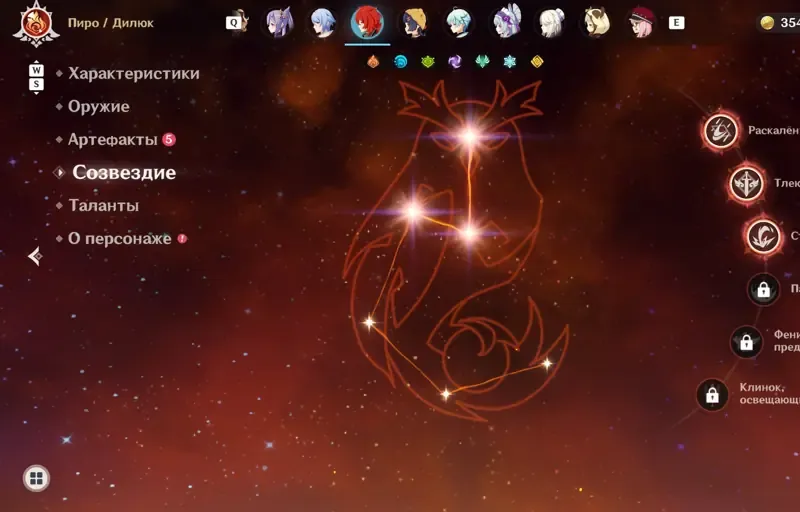This screenshot has width=800, height=512.
Task: Collapse the side menu with left arrow
Action: click(x=35, y=256)
